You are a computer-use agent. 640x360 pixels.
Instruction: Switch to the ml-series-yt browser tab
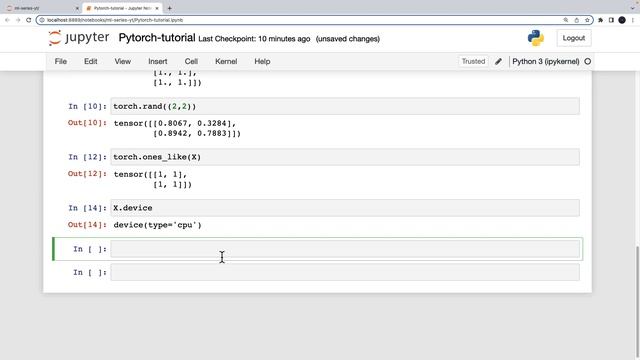click(x=41, y=8)
